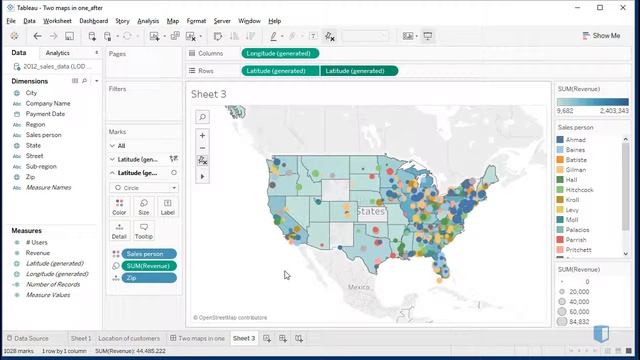Select the Hitchcock legend color swatch
Image resolution: width=640 pixels, height=360 pixels.
coord(560,190)
